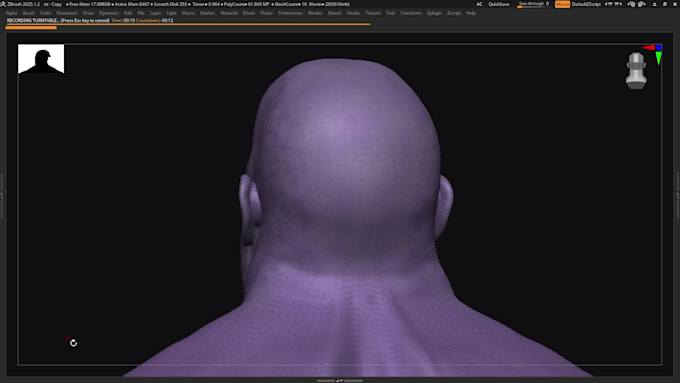Adjust the See-through slider
The image size is (680, 383).
tap(533, 4)
